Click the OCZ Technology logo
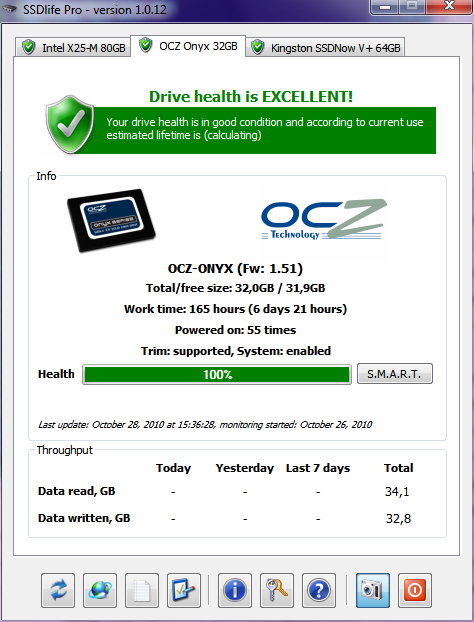 (x=324, y=220)
